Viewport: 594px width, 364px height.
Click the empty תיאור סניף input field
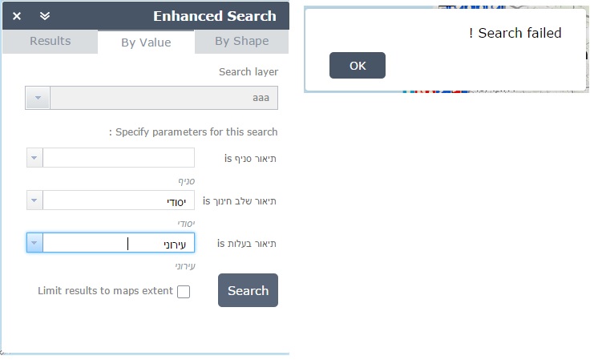(119, 158)
